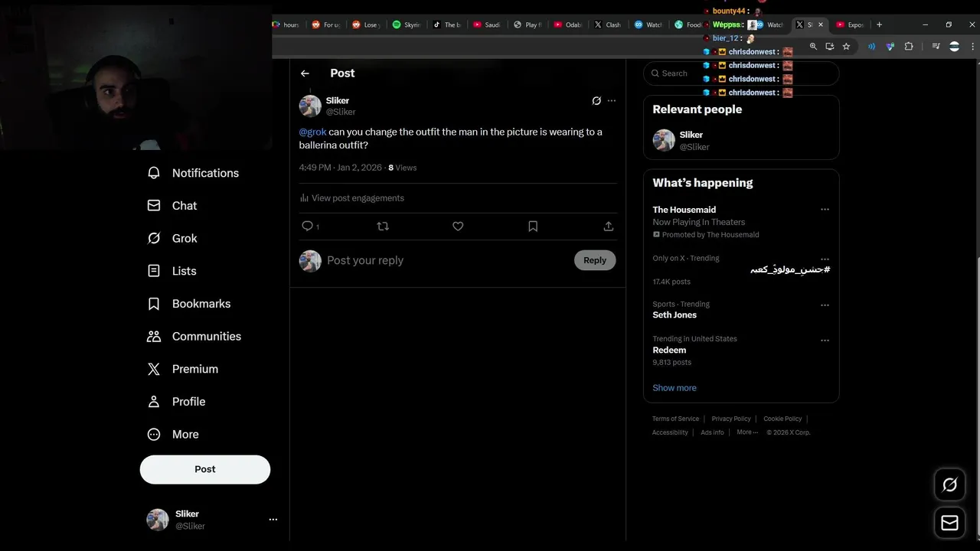The width and height of the screenshot is (980, 551).
Task: Expand footer More link
Action: tap(747, 432)
